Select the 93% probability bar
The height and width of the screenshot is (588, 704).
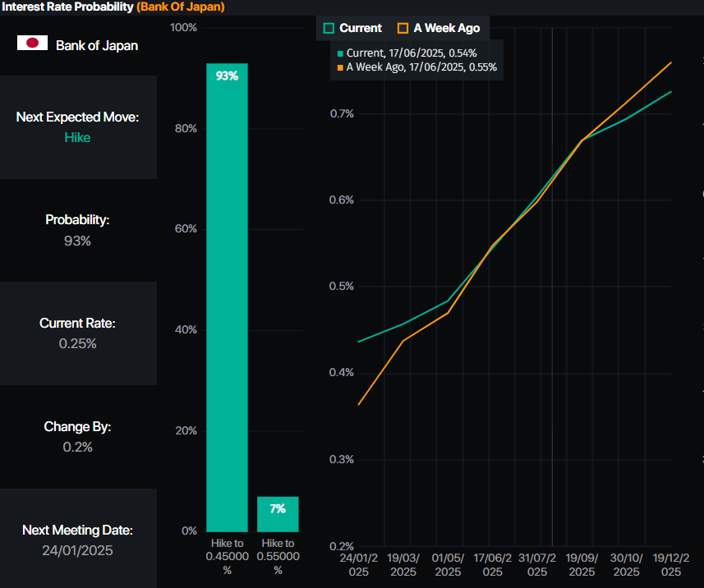(227, 296)
